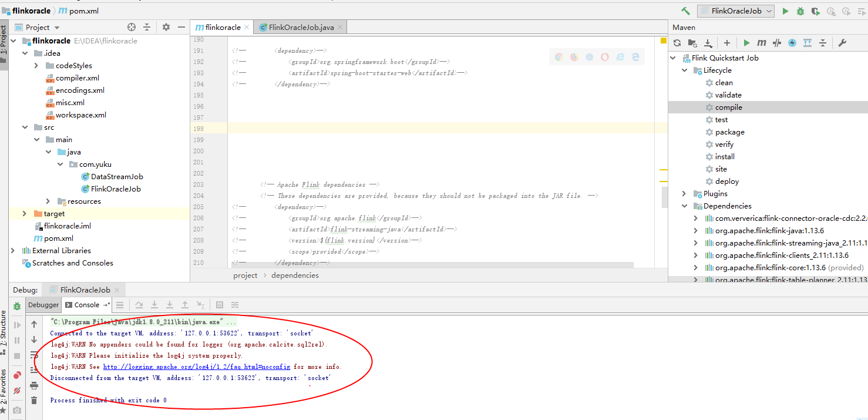Select Maven compile lifecycle goal
Viewport: 868px width, 420px height.
pyautogui.click(x=728, y=107)
